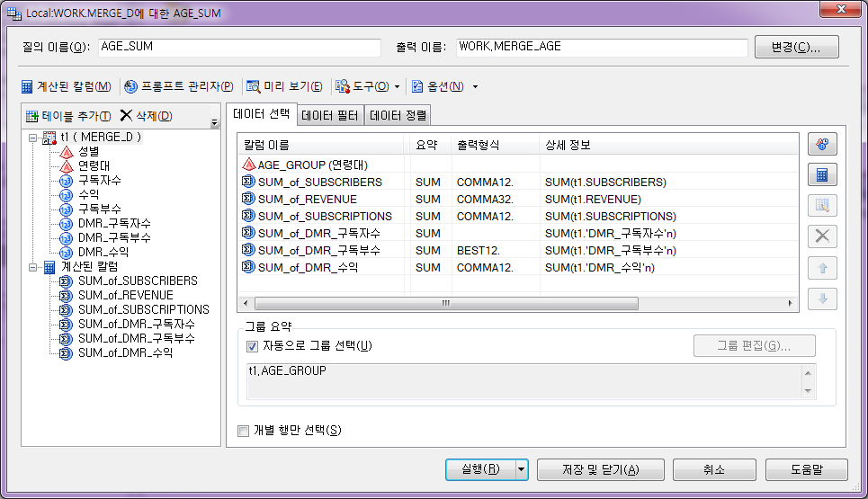Click the column list horizontal scrollbar thumb
Image resolution: width=868 pixels, height=499 pixels.
pyautogui.click(x=446, y=303)
